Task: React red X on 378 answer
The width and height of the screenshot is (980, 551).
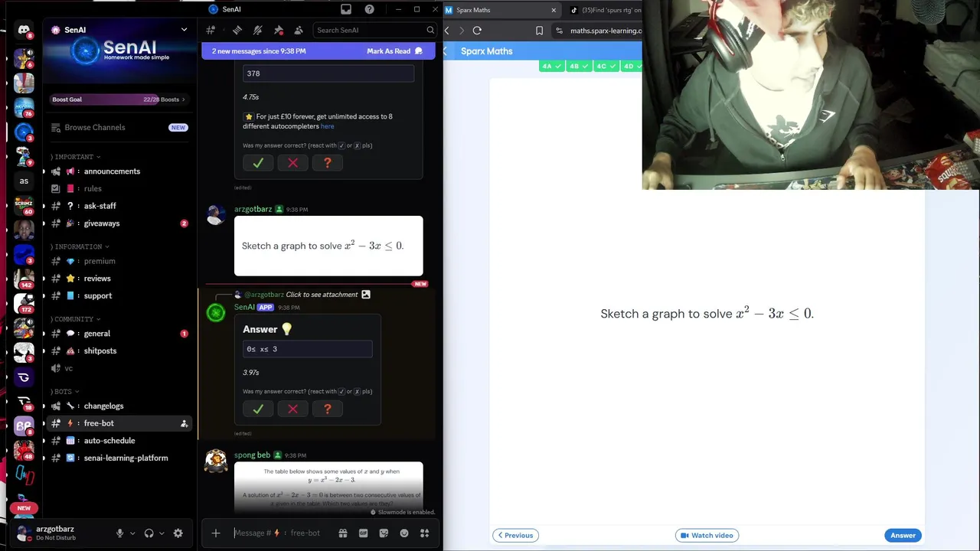Action: [292, 162]
